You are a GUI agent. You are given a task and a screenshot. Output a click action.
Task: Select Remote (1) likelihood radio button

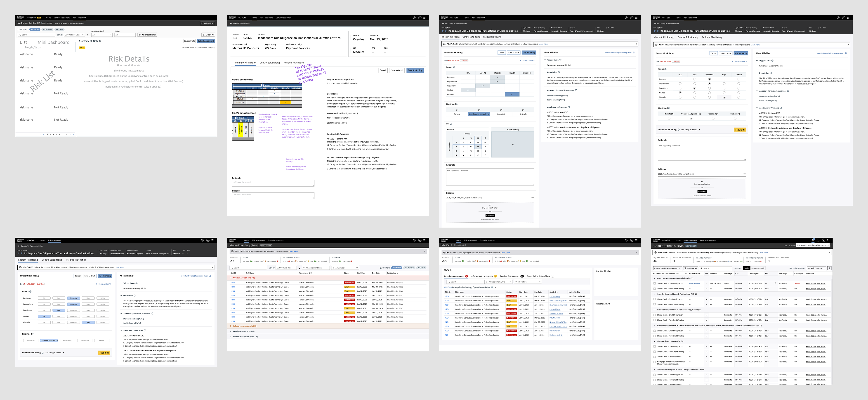[669, 118]
